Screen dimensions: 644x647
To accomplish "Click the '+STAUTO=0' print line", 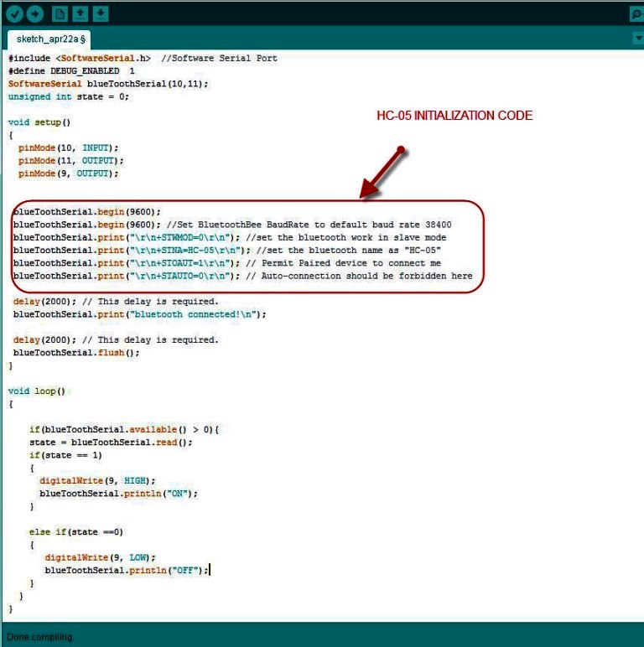I will [242, 276].
